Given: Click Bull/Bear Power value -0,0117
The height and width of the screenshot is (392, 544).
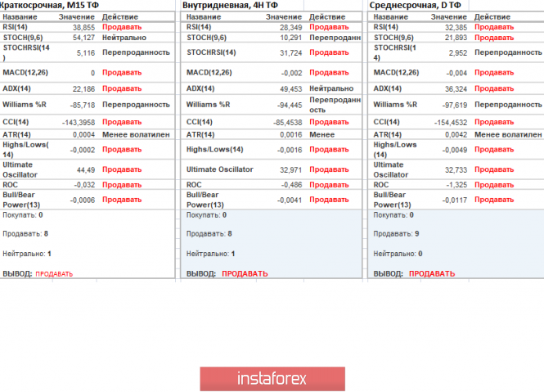Looking at the screenshot, I should pos(455,201).
